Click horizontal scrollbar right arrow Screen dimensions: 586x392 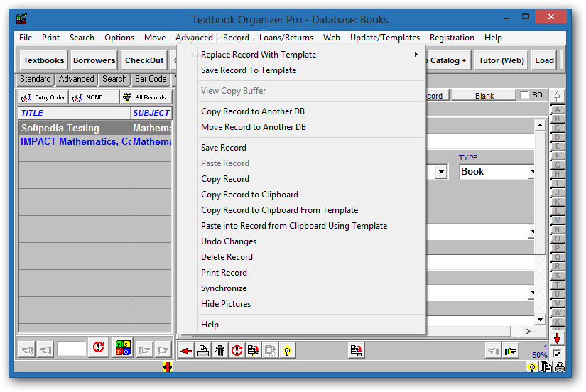528,331
